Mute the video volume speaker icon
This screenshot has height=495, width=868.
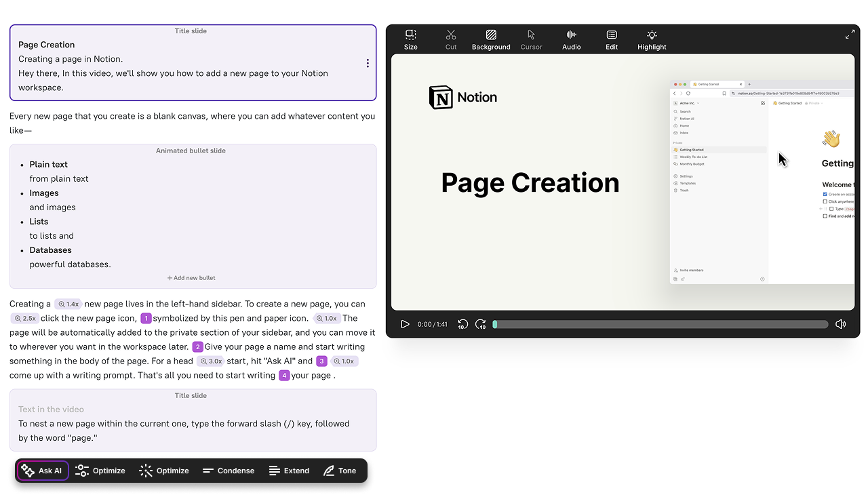pos(841,324)
